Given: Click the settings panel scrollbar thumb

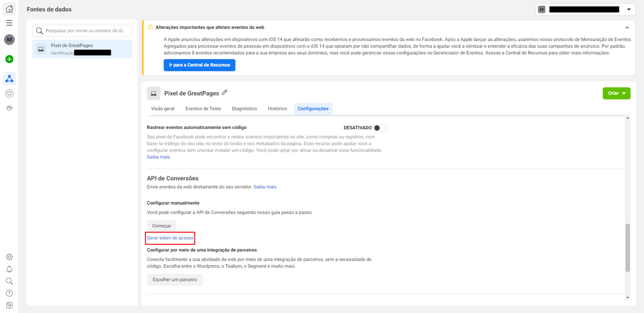Looking at the screenshot, I should click(627, 248).
